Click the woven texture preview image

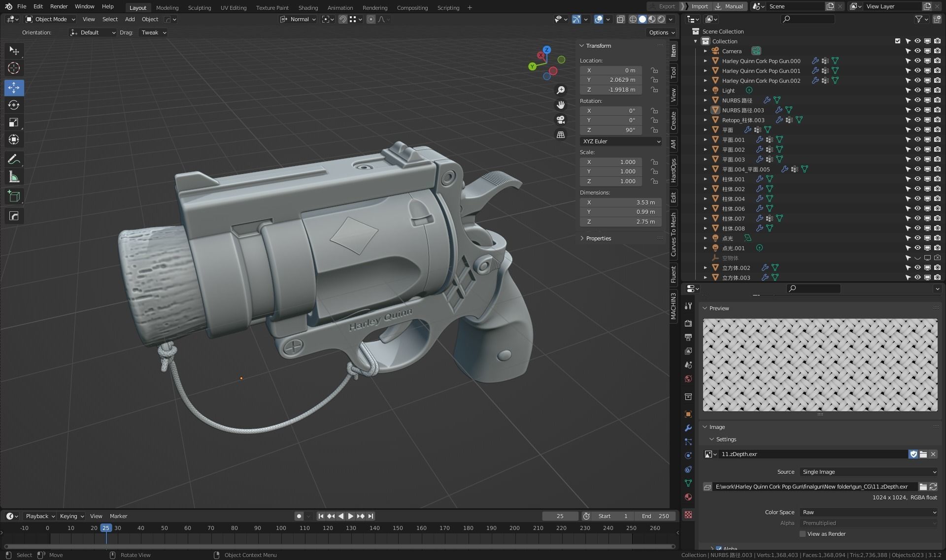pyautogui.click(x=820, y=365)
